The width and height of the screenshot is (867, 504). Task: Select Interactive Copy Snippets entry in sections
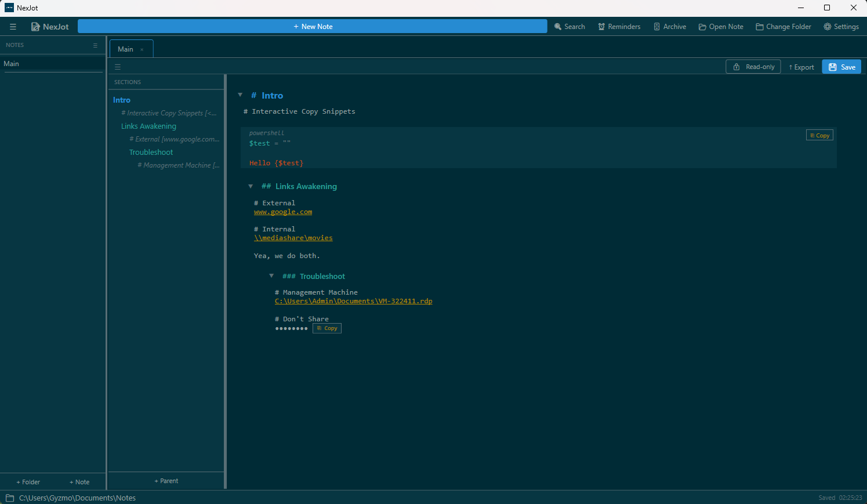coord(169,113)
